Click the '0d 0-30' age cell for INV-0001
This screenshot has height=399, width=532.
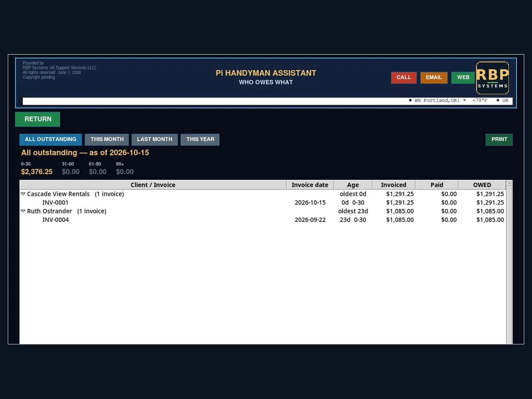(353, 202)
